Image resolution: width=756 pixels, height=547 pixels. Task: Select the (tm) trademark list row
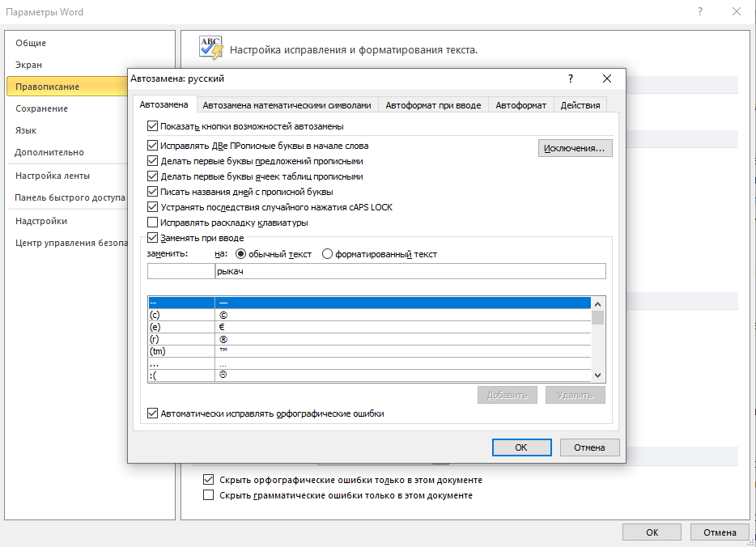point(369,351)
